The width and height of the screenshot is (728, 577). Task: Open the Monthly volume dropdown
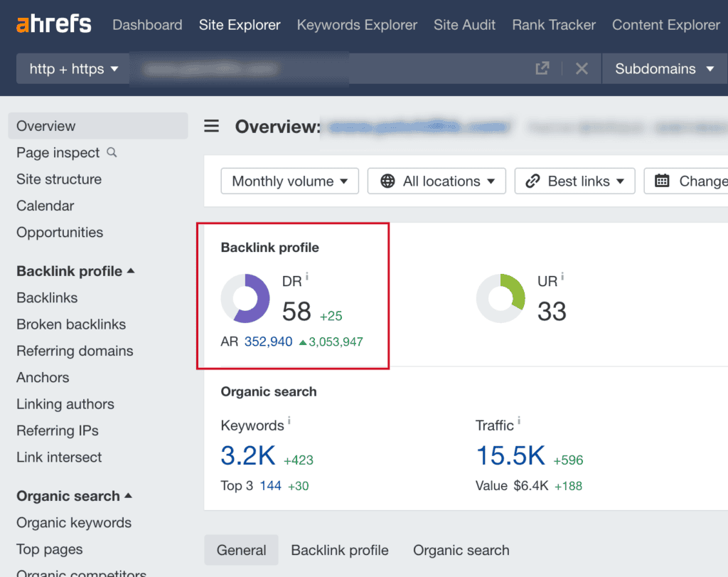click(290, 181)
